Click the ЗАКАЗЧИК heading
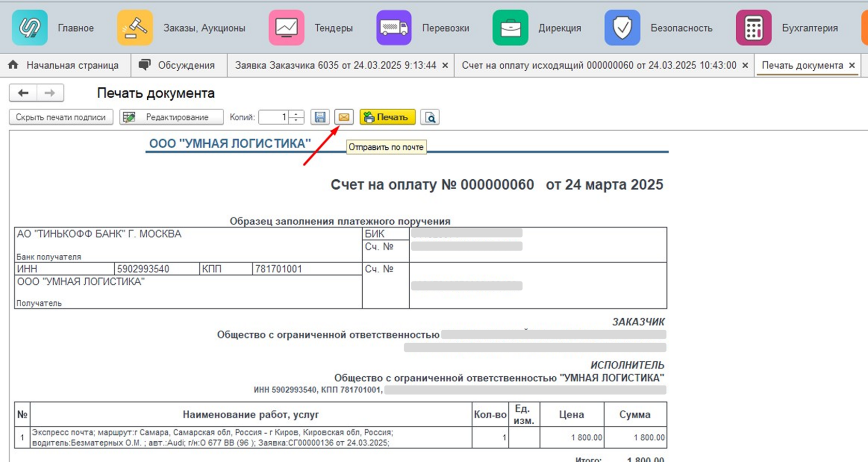Image resolution: width=868 pixels, height=462 pixels. click(638, 322)
